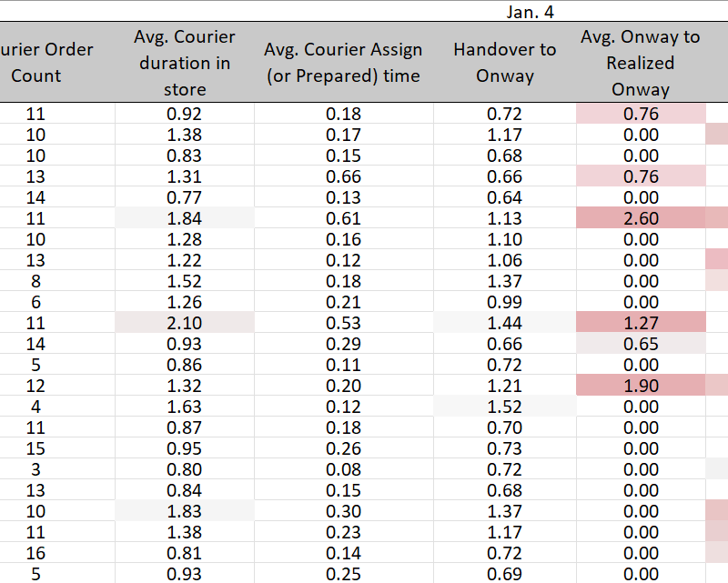
Task: Click the 1.84 courier duration cell
Action: click(x=185, y=218)
